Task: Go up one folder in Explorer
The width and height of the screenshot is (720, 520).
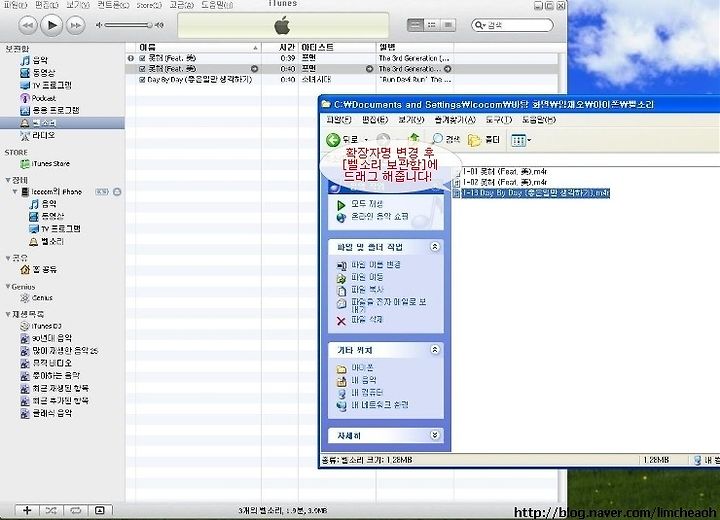Action: (x=414, y=139)
